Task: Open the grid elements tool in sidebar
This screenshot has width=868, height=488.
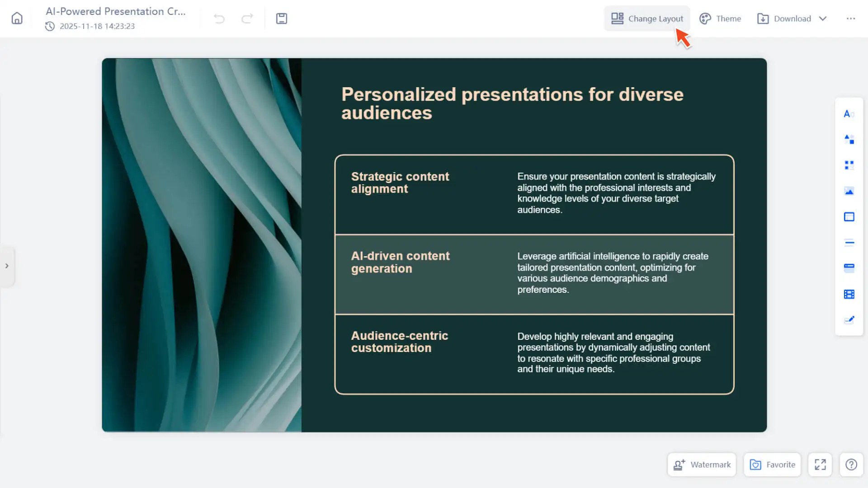Action: pos(849,165)
